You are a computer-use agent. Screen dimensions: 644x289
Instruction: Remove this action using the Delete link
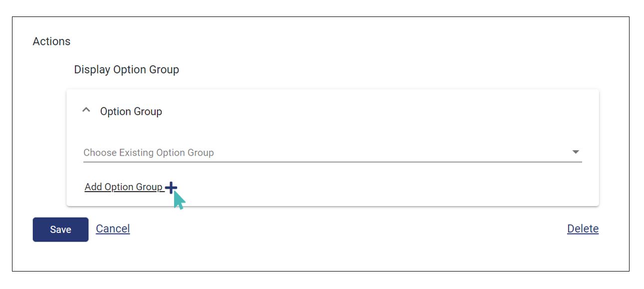583,229
